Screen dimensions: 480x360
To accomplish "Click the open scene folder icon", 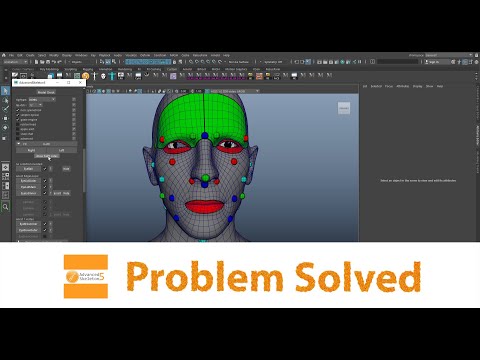I will point(42,62).
